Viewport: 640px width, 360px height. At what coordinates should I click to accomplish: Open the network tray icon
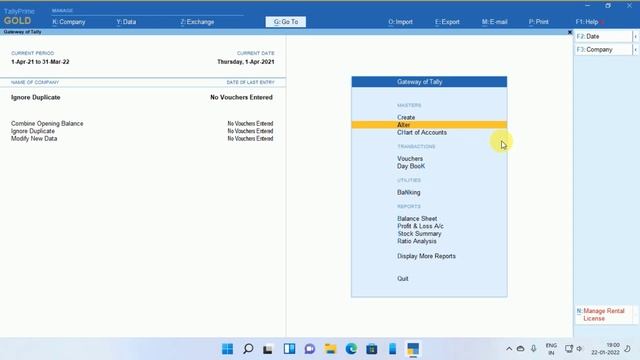(569, 349)
